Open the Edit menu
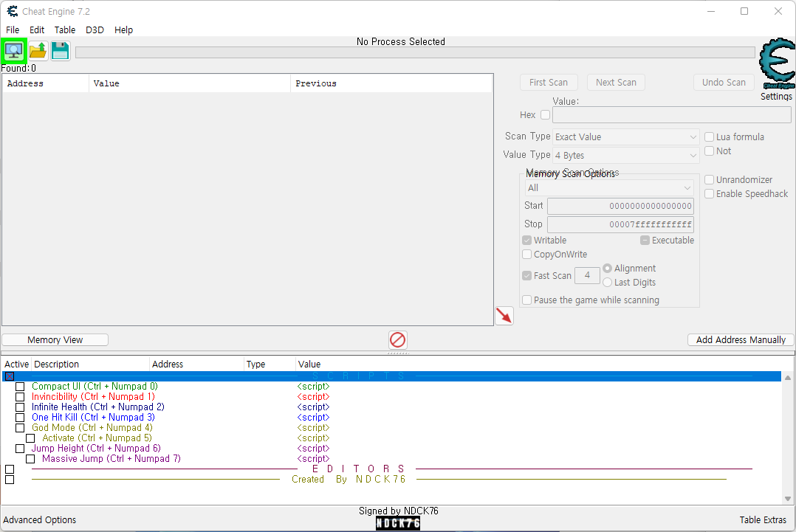796x532 pixels. click(x=37, y=30)
